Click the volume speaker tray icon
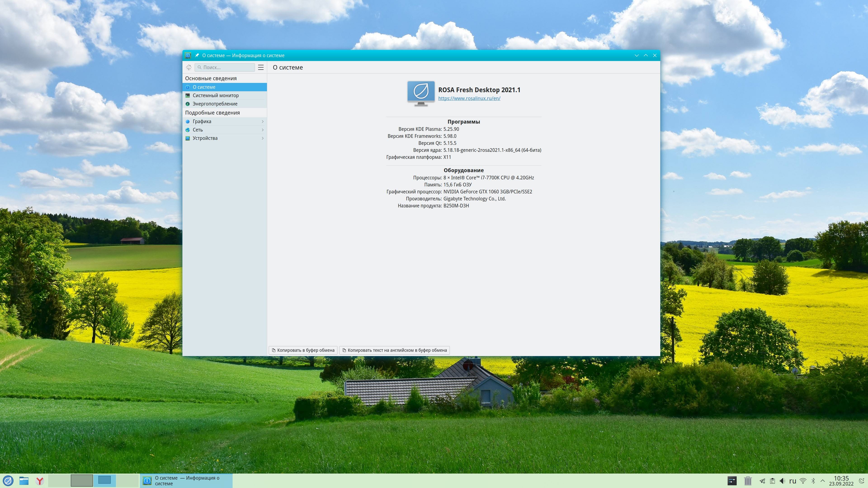 (782, 481)
